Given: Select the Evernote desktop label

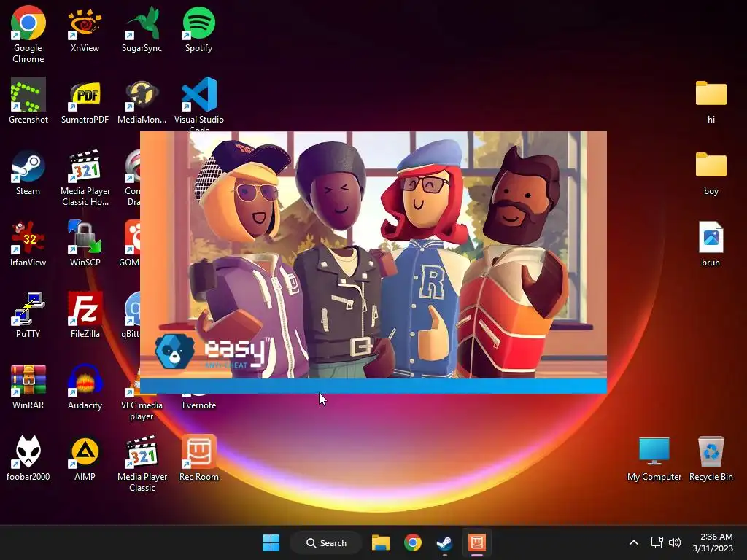Looking at the screenshot, I should pyautogui.click(x=198, y=405).
